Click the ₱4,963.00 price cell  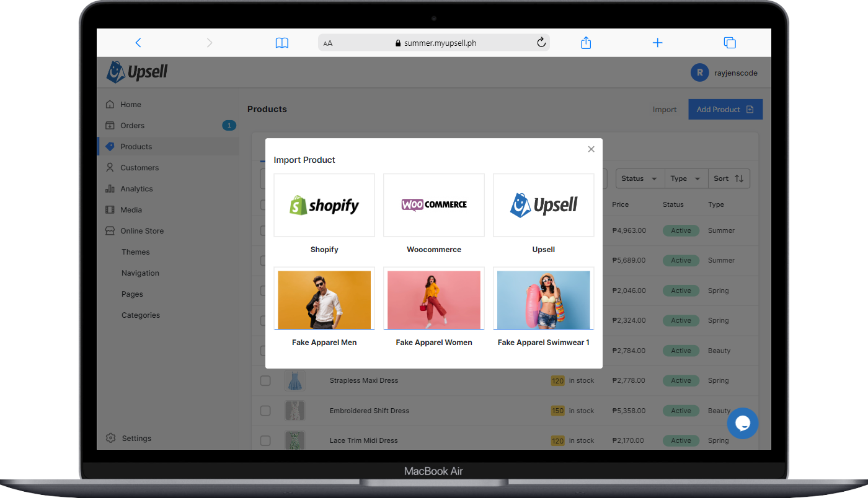[x=629, y=230]
